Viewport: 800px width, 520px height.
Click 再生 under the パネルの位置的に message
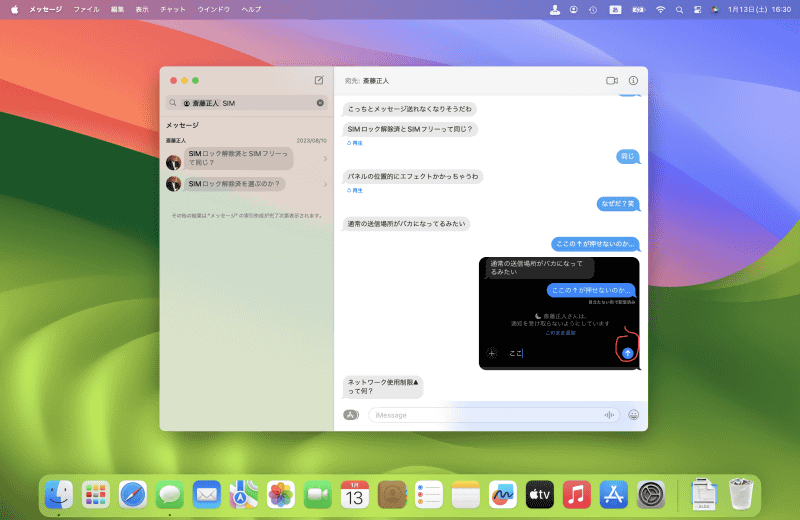355,190
